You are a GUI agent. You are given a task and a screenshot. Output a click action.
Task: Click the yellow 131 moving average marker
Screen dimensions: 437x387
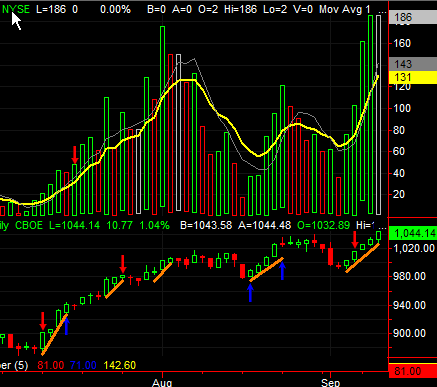413,77
